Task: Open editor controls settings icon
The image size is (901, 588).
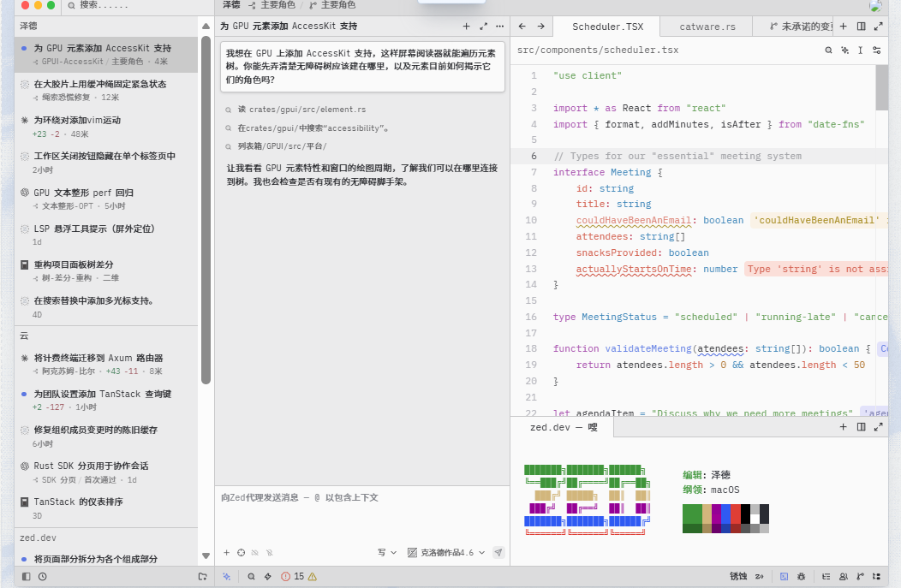Action: pyautogui.click(x=876, y=50)
